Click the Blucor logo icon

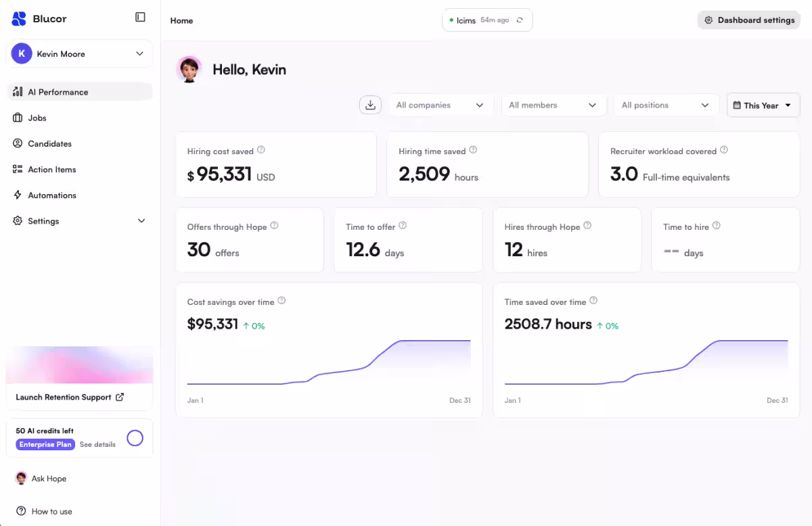pyautogui.click(x=19, y=18)
